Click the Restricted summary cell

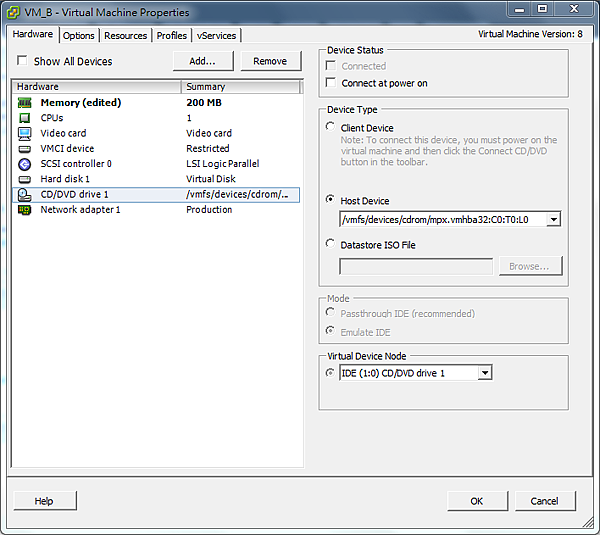[208, 148]
